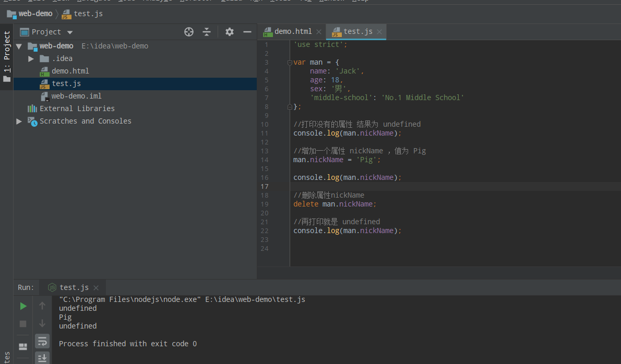
Task: Stop the running process
Action: tap(23, 324)
